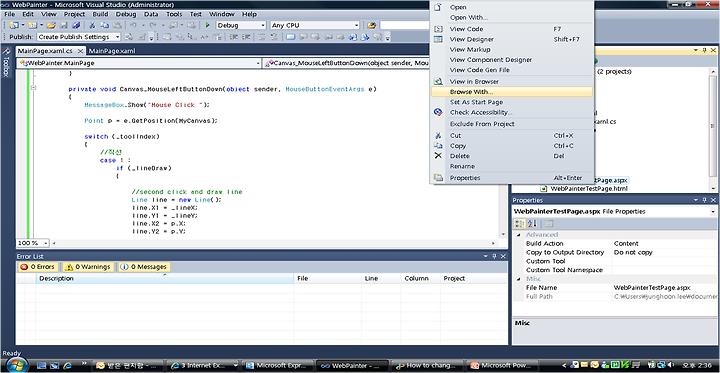Toggle the 0 Messages filter button
Viewport: 720px width, 373px height.
click(143, 266)
